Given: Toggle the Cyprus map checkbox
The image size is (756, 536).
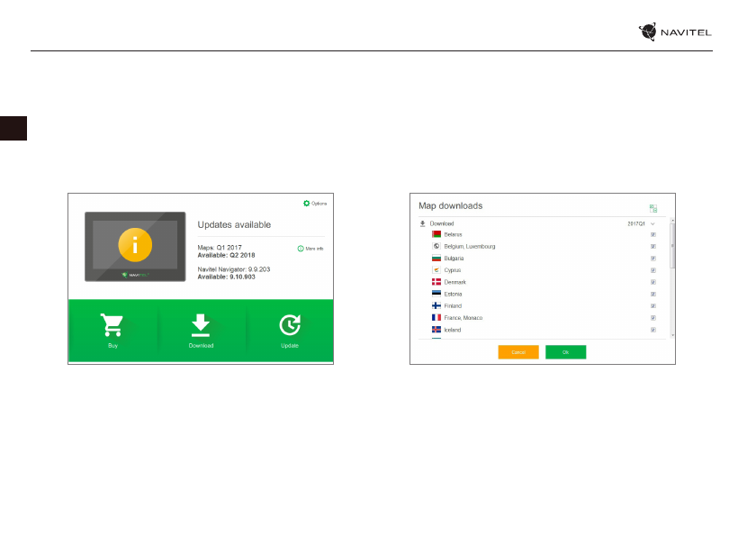Looking at the screenshot, I should (653, 270).
